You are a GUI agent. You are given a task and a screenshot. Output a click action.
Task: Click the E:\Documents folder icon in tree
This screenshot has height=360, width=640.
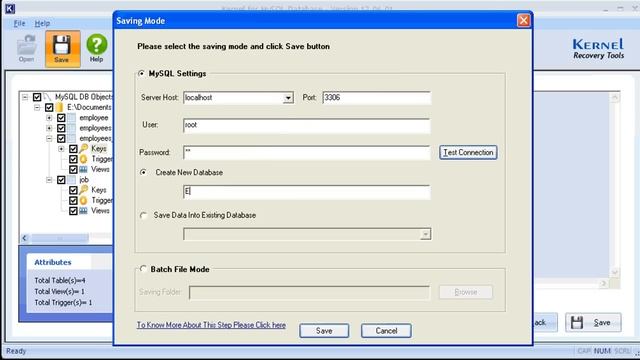(x=60, y=107)
